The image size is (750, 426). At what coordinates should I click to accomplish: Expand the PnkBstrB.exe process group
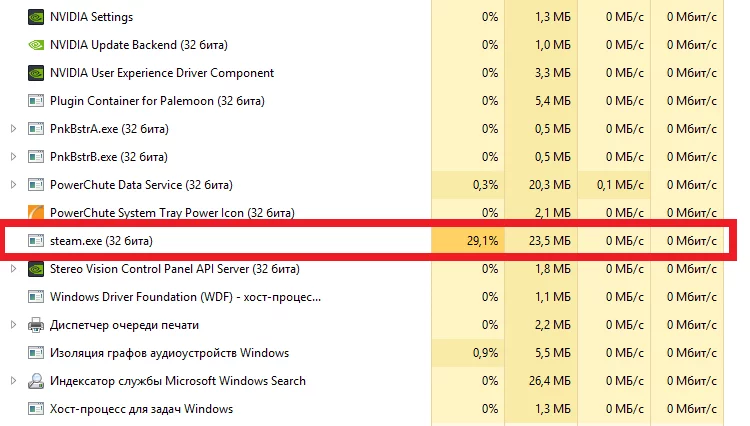click(x=13, y=157)
